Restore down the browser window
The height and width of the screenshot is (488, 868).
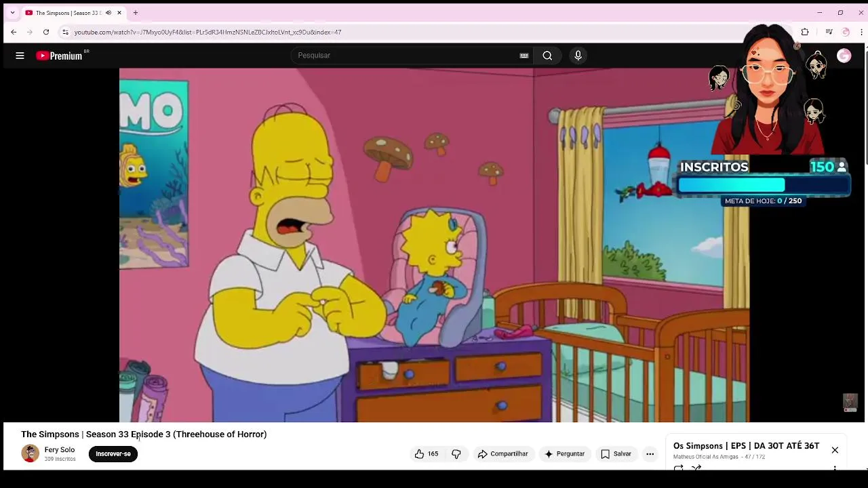(840, 13)
